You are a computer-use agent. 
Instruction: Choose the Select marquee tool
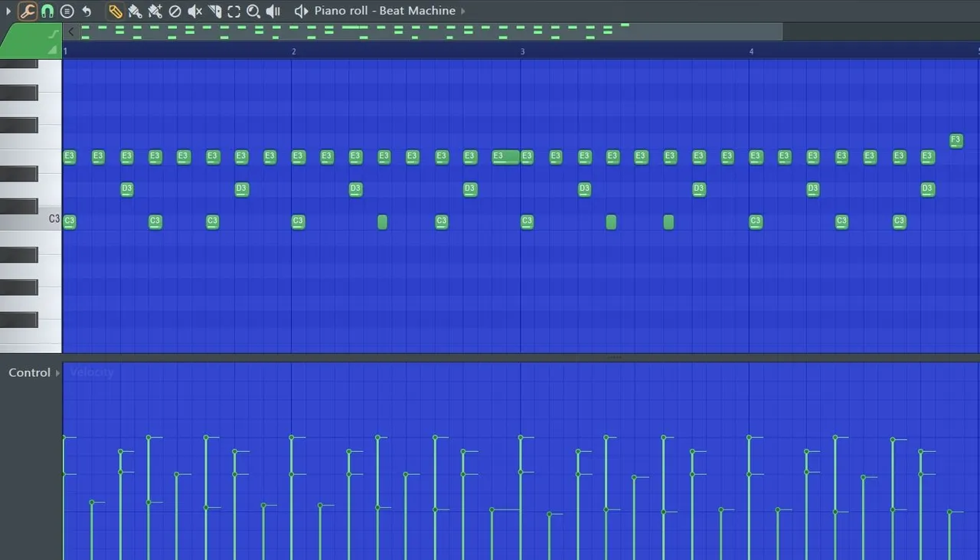(234, 11)
